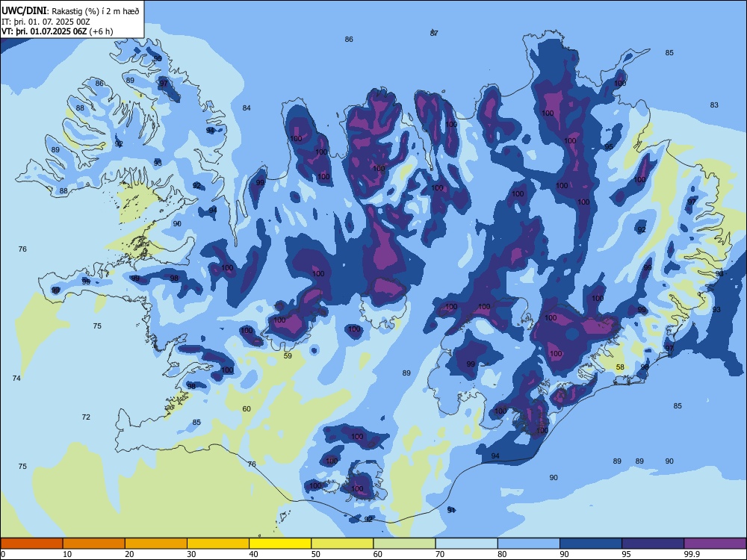The width and height of the screenshot is (747, 560).
Task: Click the '58' humidity value on the map
Action: pos(620,367)
